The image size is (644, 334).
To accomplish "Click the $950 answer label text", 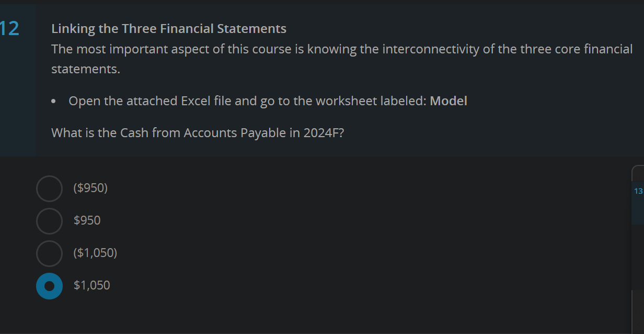I will point(86,220).
